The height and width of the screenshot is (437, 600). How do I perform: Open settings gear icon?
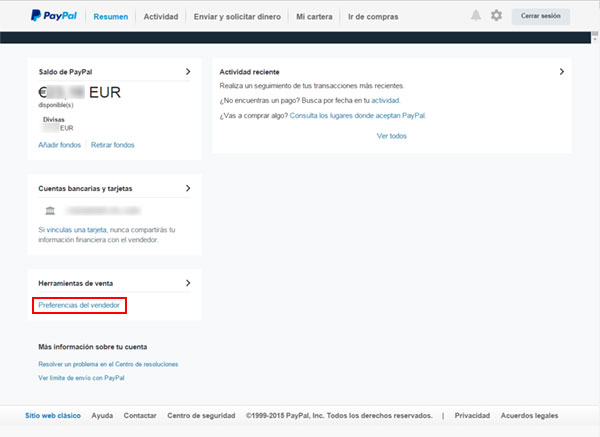click(496, 16)
